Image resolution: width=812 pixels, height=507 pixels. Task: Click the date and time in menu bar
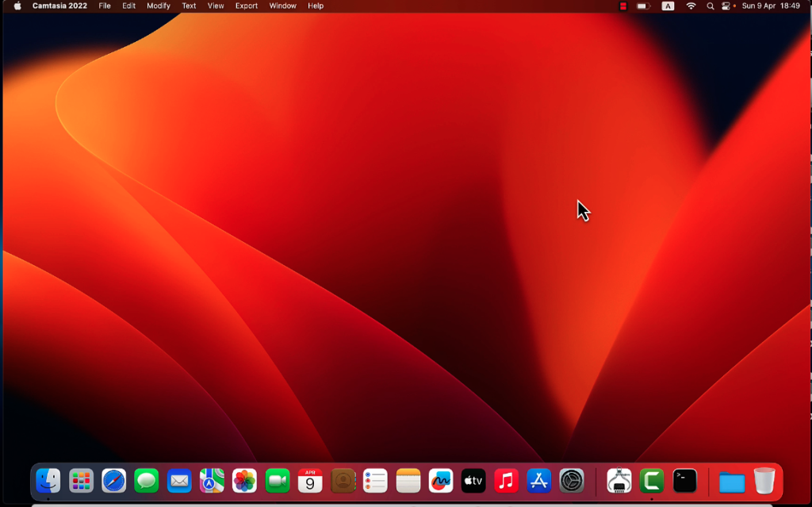771,6
